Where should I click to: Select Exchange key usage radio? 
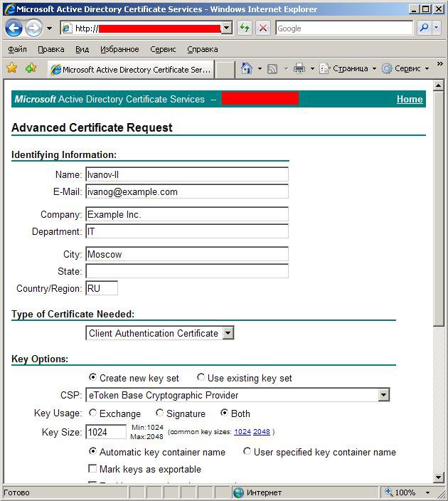pyautogui.click(x=92, y=413)
